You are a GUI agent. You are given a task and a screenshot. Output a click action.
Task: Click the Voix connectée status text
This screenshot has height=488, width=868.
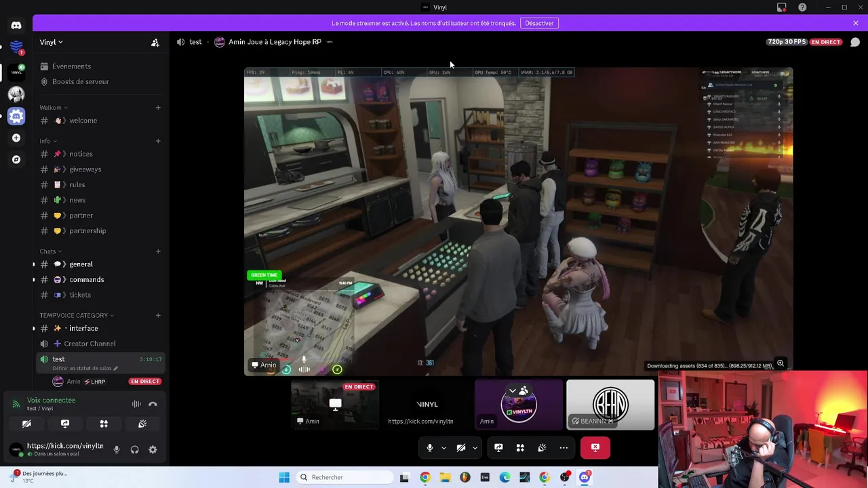pos(51,401)
